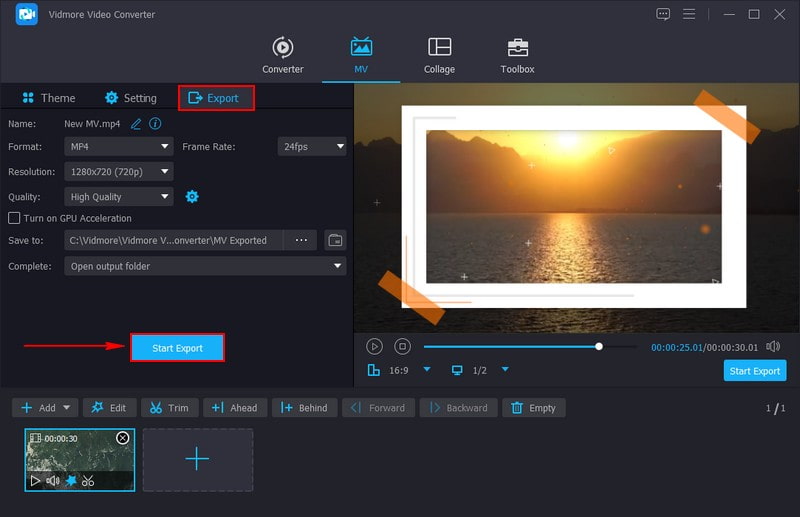800x517 pixels.
Task: Enable Turn on GPU Acceleration checkbox
Action: pyautogui.click(x=14, y=218)
